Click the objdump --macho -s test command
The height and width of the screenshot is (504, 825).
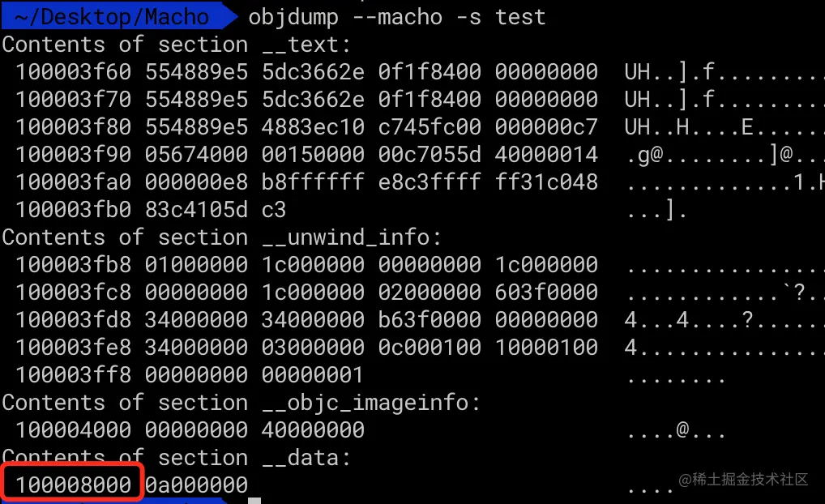pyautogui.click(x=397, y=16)
